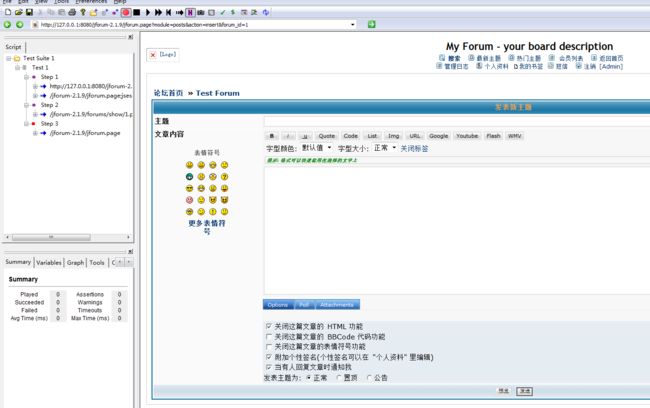Viewport: 650px width, 408px height.
Task: Switch to the bottom panel Tools tab
Action: tap(97, 262)
